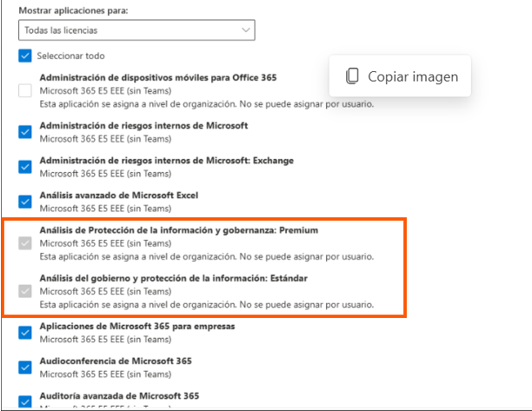Click 'Análisis de Protección de la información y gobernanza: Premium'

pyautogui.click(x=179, y=230)
